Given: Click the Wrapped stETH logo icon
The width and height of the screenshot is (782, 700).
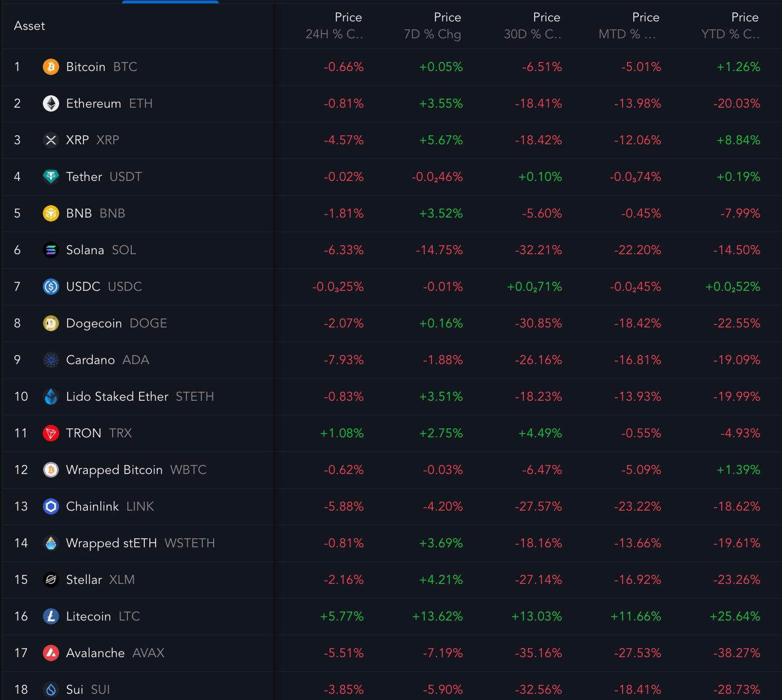Looking at the screenshot, I should point(51,543).
